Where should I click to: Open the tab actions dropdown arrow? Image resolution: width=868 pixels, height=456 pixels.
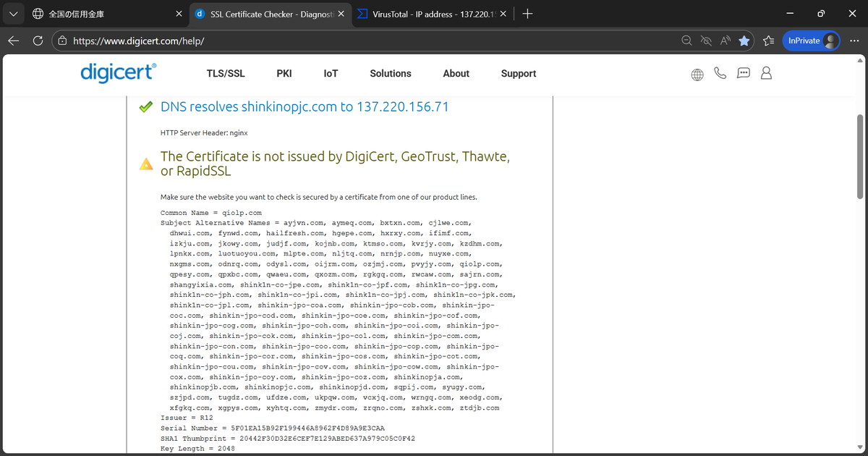click(x=14, y=14)
